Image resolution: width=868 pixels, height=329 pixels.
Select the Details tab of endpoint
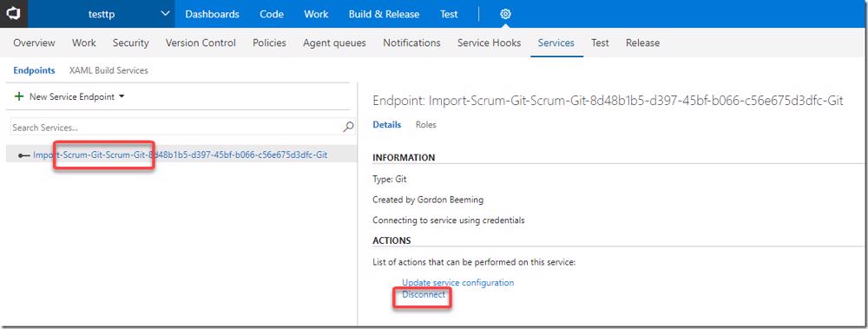[x=387, y=125]
